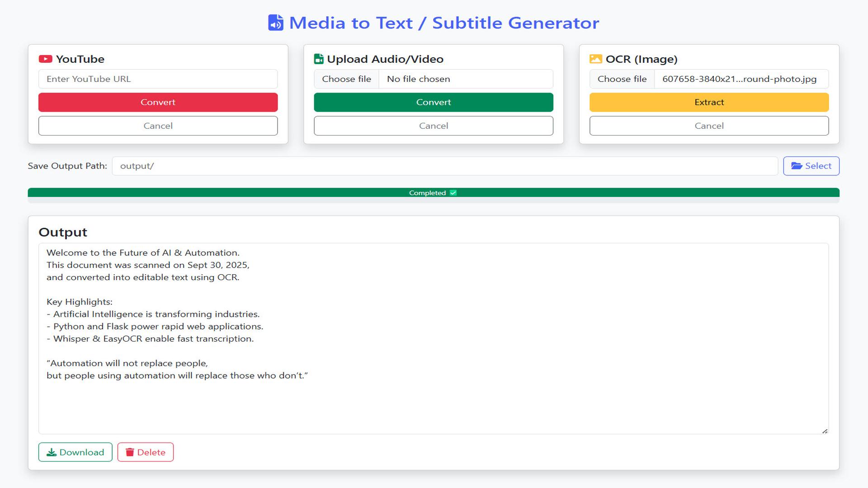
Task: Cancel the YouTube conversion
Action: click(158, 126)
